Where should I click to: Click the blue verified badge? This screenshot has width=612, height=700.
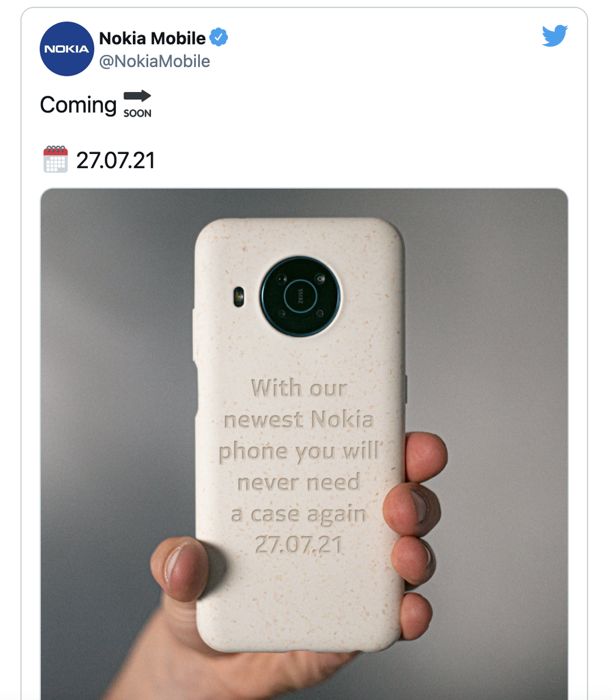(x=219, y=37)
